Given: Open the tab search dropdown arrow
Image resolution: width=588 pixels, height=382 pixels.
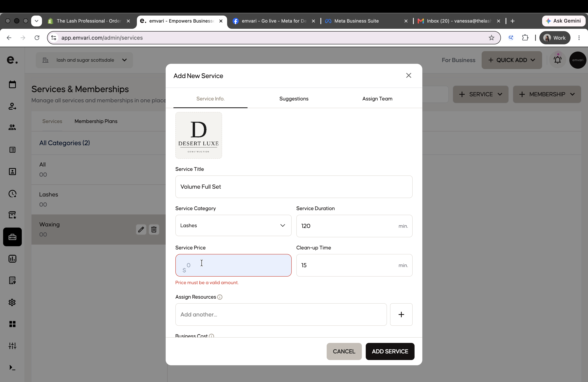Looking at the screenshot, I should (37, 21).
